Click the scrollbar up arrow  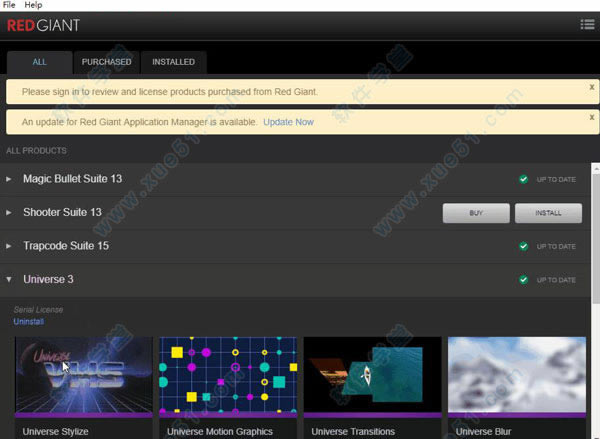pos(596,168)
